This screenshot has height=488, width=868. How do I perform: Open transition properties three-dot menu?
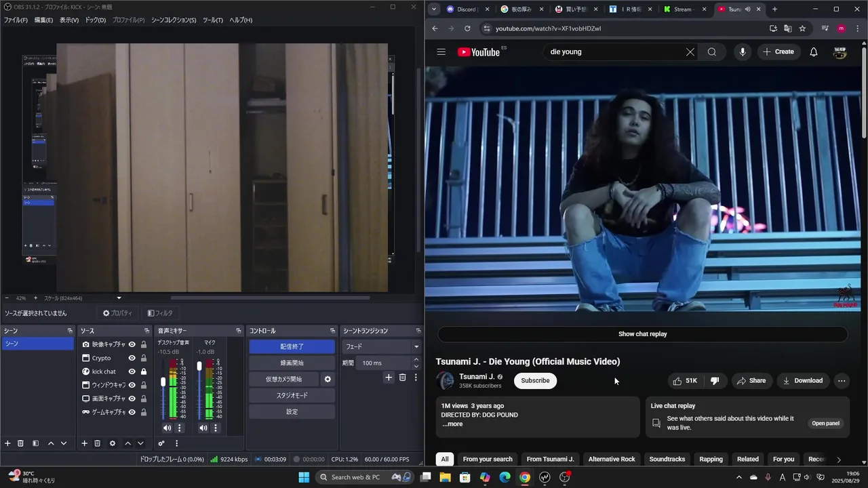pyautogui.click(x=416, y=378)
